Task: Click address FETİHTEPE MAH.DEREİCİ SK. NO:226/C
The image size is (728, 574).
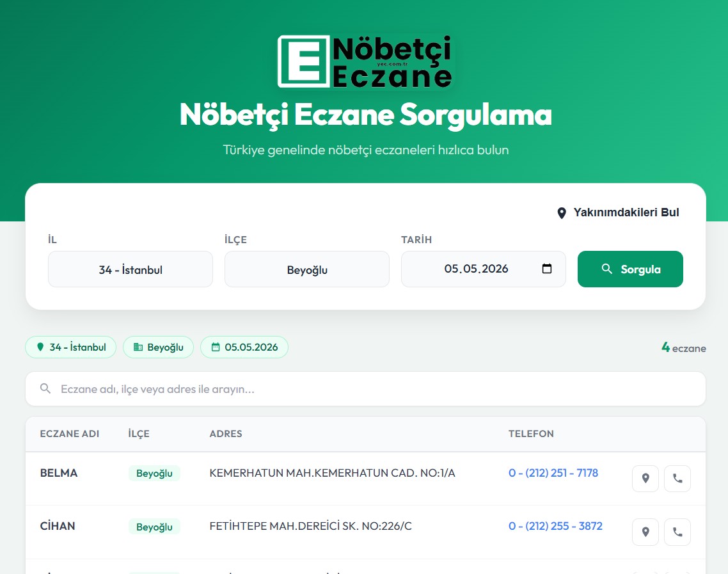Action: point(311,526)
